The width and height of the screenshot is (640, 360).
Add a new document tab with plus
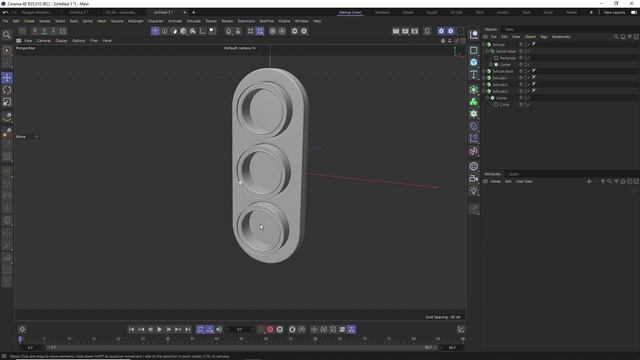coord(193,13)
